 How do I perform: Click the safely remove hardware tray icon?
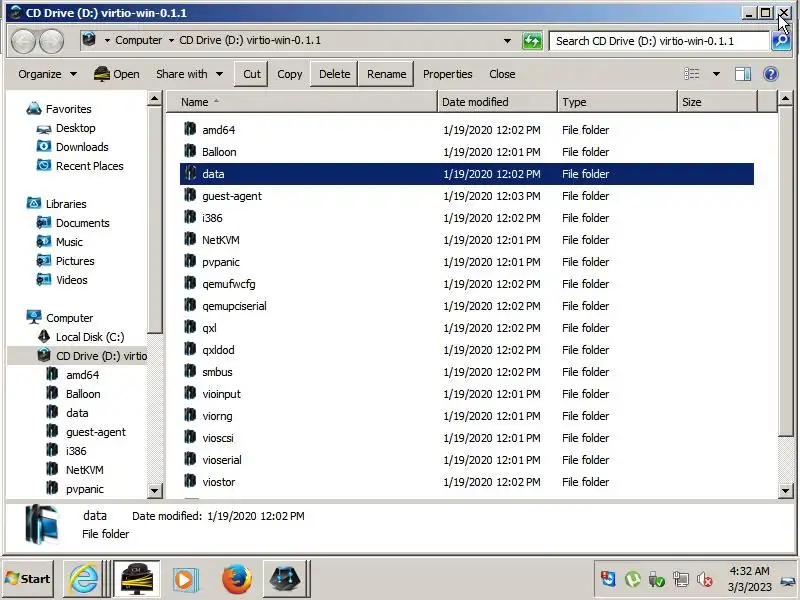(657, 580)
